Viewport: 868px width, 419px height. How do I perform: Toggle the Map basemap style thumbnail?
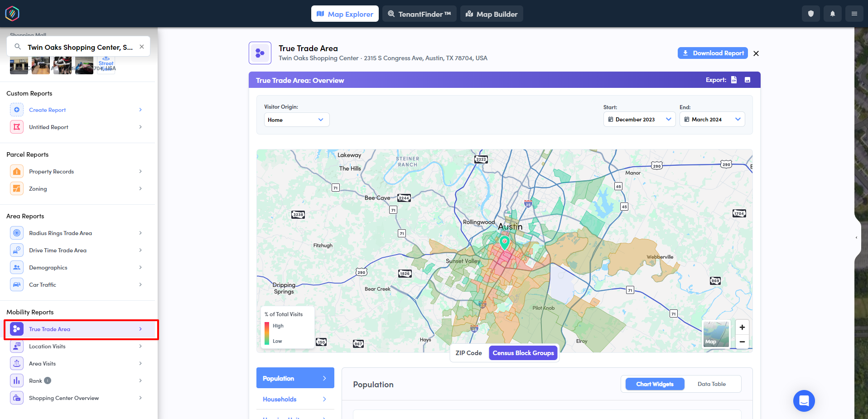coord(716,334)
